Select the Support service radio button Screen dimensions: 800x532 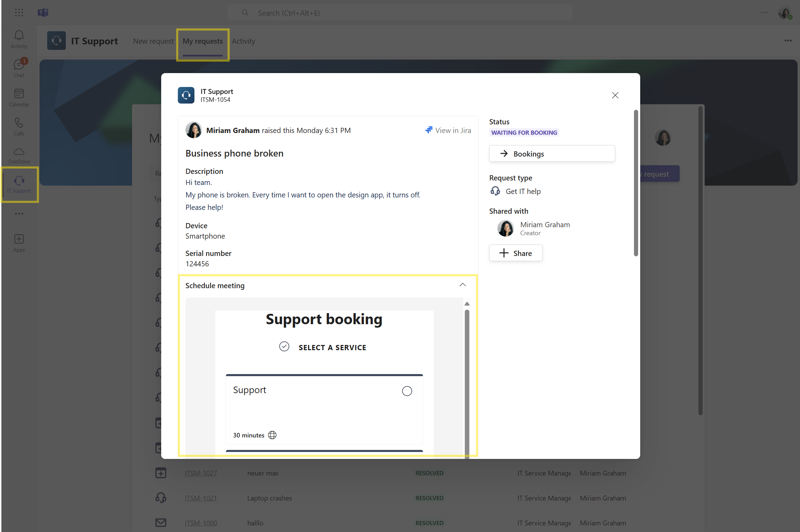(x=407, y=391)
